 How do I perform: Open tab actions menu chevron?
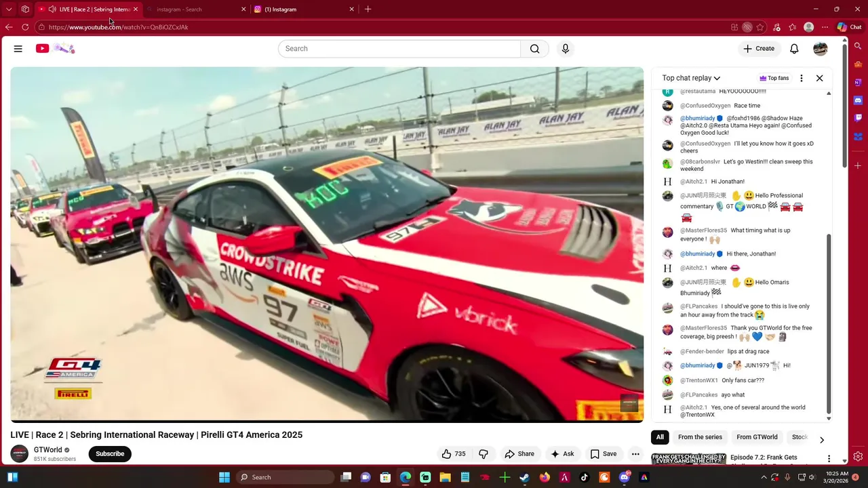click(x=9, y=9)
